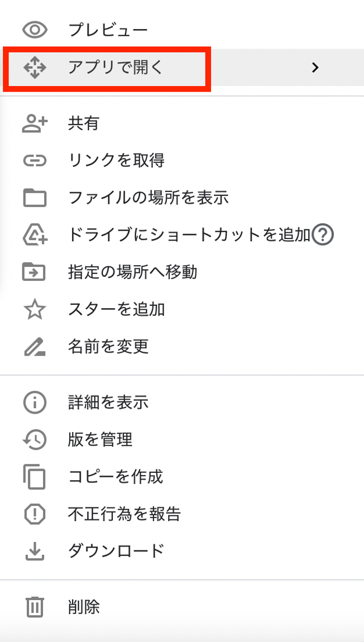364x642 pixels.
Task: Click the 'アプリで開く' four-arrow icon
Action: point(35,68)
